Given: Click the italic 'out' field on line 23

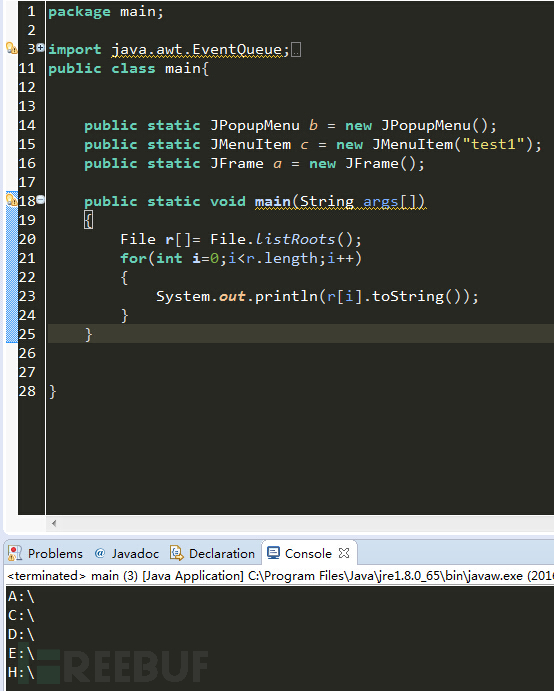Looking at the screenshot, I should pyautogui.click(x=232, y=297).
